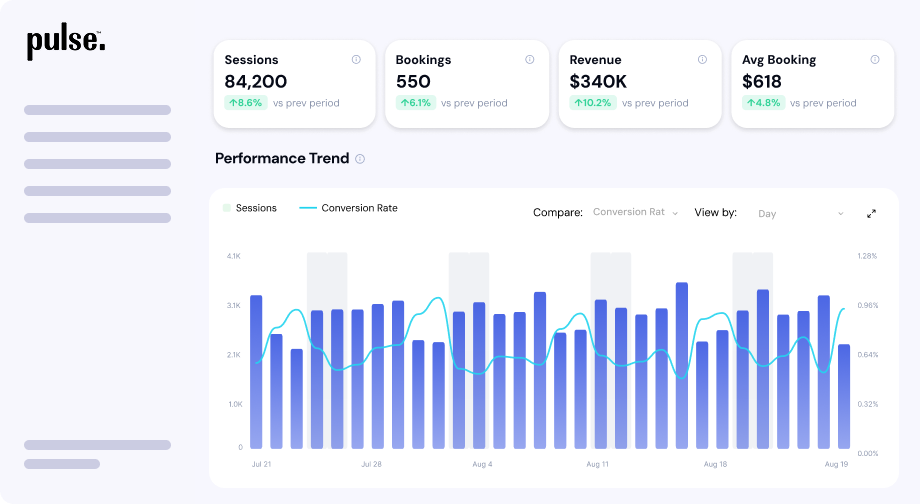Click the Jul 28 axis label
This screenshot has width=920, height=504.
pyautogui.click(x=371, y=464)
